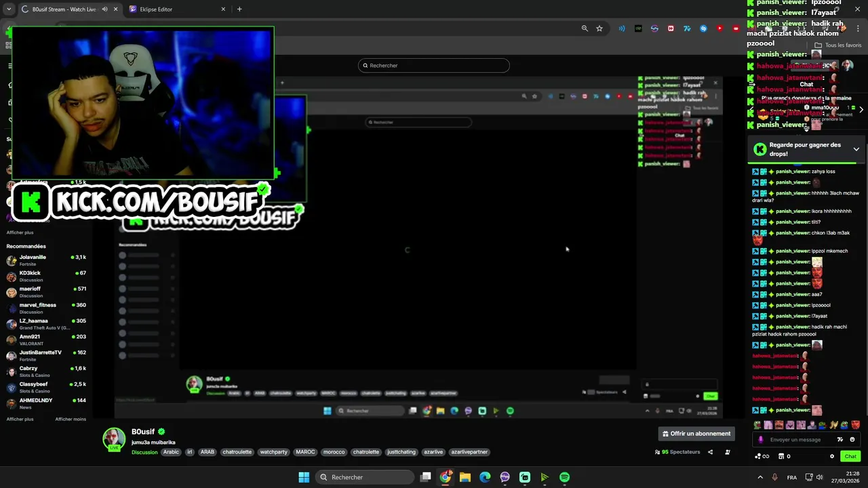868x488 pixels.
Task: Open a new browser tab
Action: tap(239, 9)
